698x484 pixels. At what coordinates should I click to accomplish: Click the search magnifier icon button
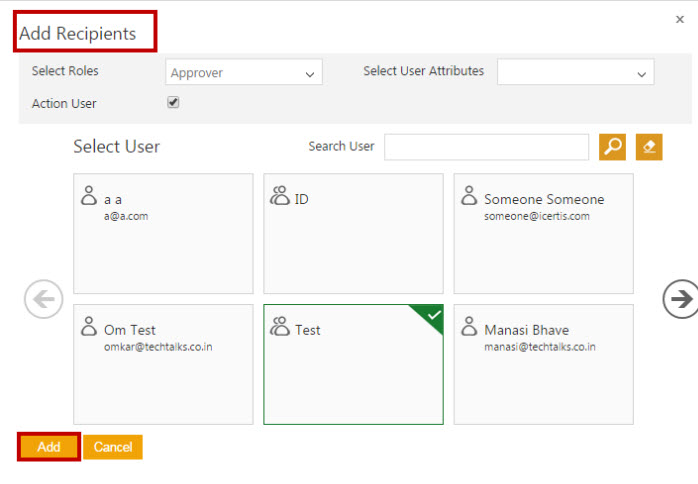[x=612, y=147]
